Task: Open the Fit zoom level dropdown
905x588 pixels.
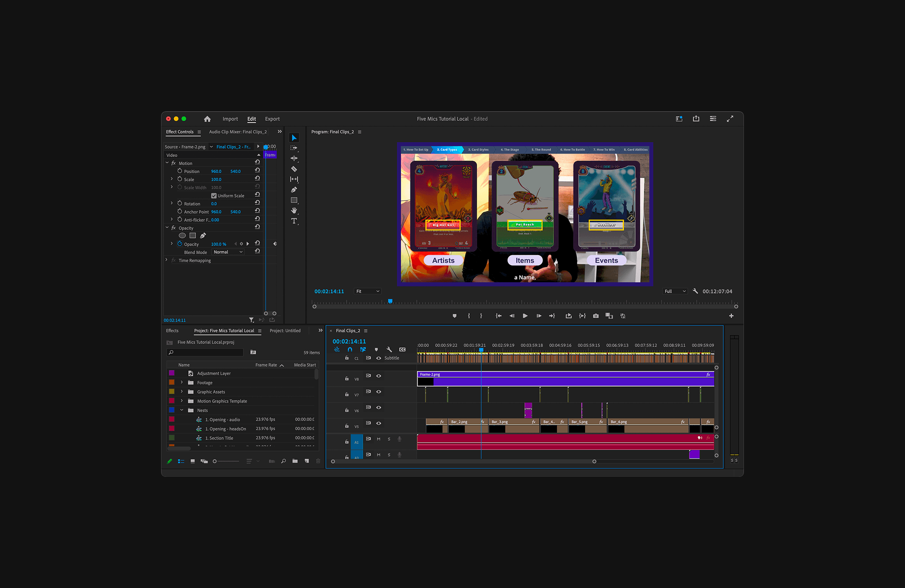Action: [x=367, y=291]
